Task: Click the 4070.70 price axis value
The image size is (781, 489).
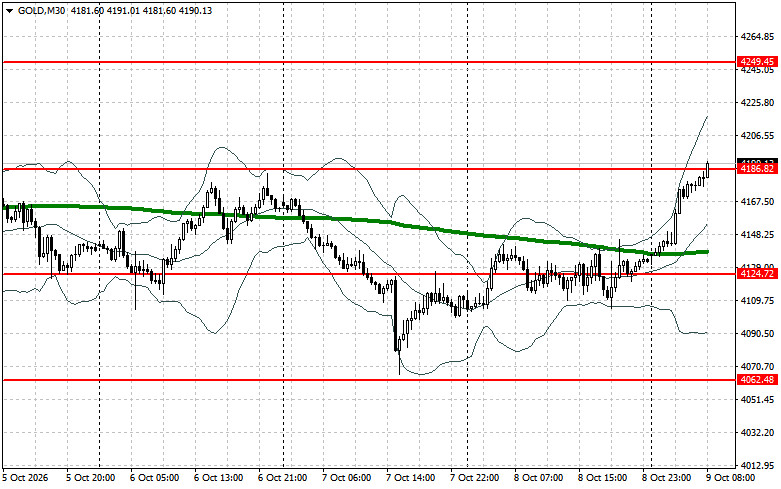Action: (758, 367)
